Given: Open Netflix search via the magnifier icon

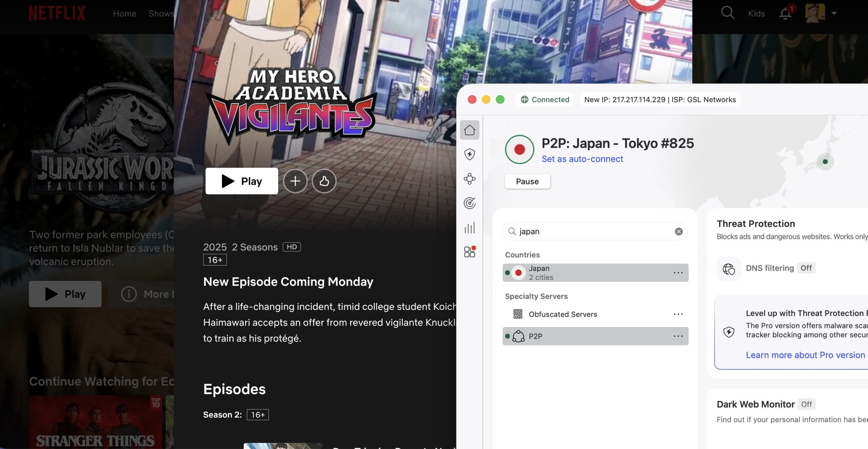Looking at the screenshot, I should point(727,13).
